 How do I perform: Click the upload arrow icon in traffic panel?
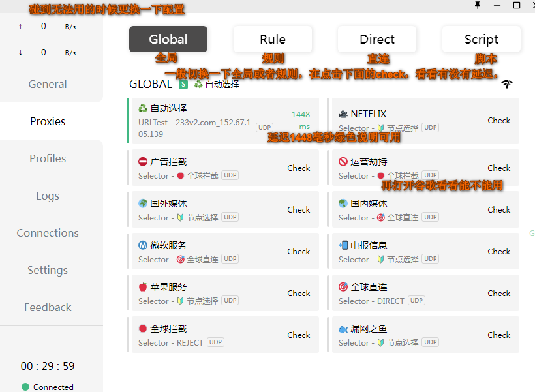(x=20, y=27)
